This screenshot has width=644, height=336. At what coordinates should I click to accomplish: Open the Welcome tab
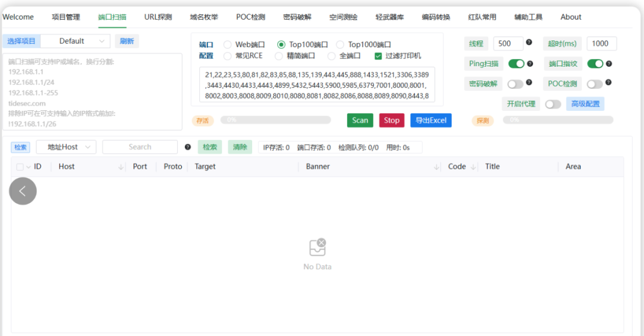point(18,17)
